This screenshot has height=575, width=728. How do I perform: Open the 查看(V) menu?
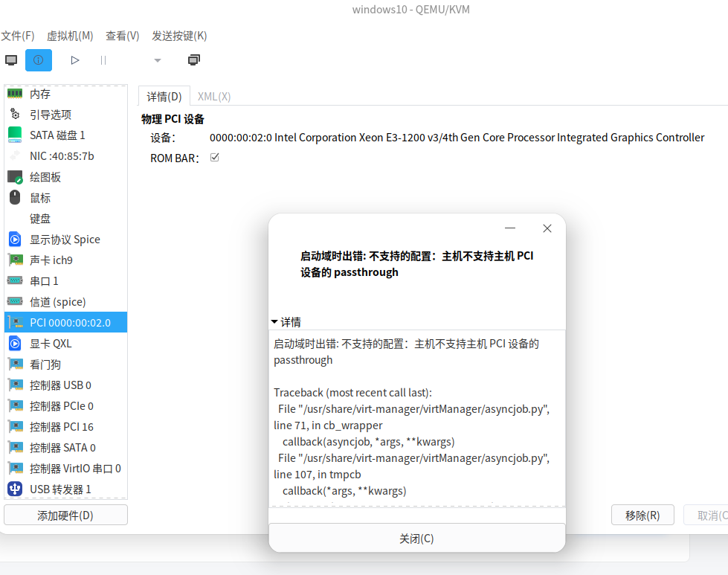(122, 36)
